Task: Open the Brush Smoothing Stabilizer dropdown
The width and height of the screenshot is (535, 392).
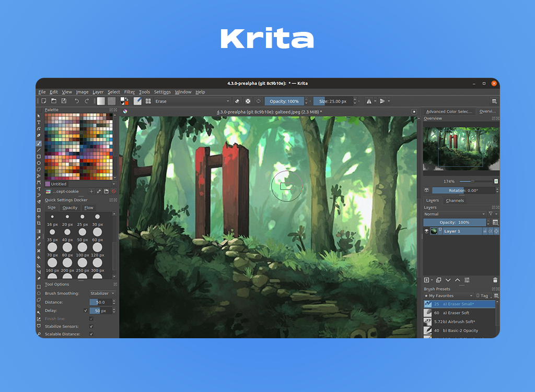Action: click(102, 293)
